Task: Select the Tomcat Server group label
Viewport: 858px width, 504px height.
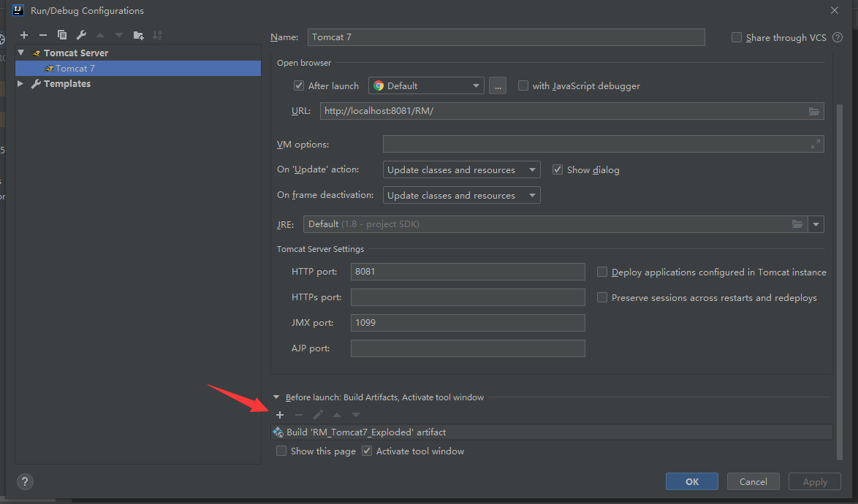Action: click(x=76, y=53)
